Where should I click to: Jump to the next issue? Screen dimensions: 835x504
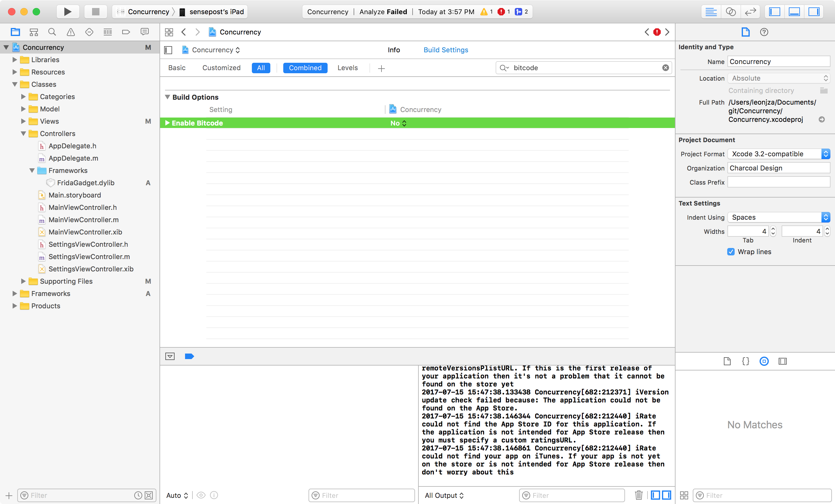(x=667, y=32)
